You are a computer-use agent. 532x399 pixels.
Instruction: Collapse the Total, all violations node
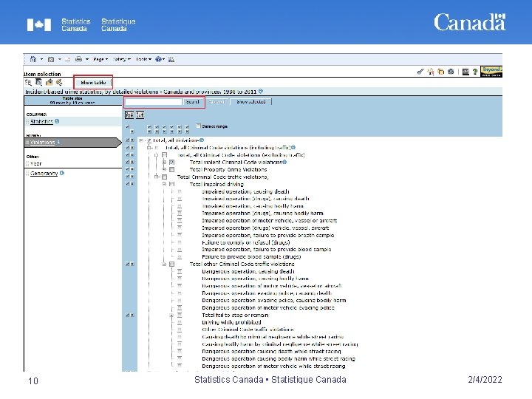pos(141,140)
